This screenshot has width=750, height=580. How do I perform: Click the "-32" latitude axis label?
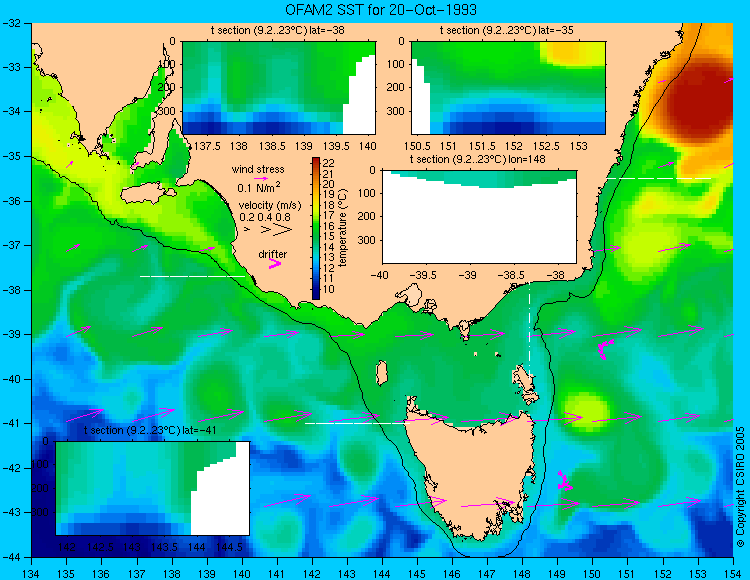click(12, 22)
